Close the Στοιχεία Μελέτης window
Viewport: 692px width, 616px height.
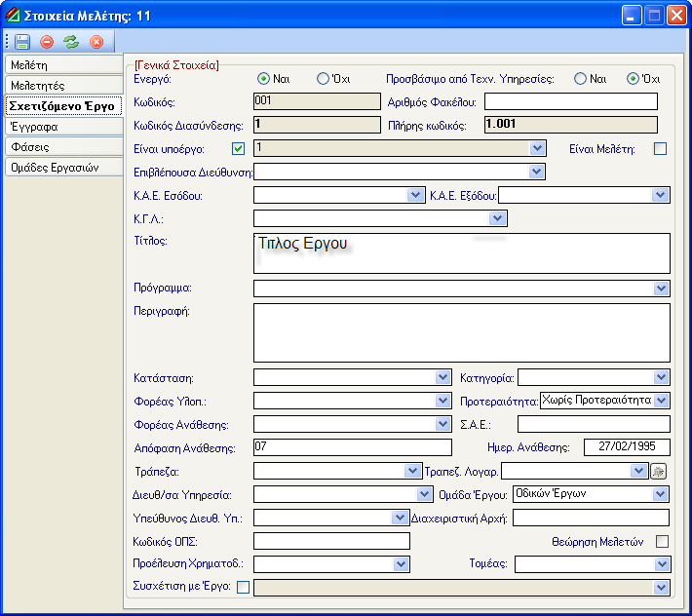click(676, 16)
